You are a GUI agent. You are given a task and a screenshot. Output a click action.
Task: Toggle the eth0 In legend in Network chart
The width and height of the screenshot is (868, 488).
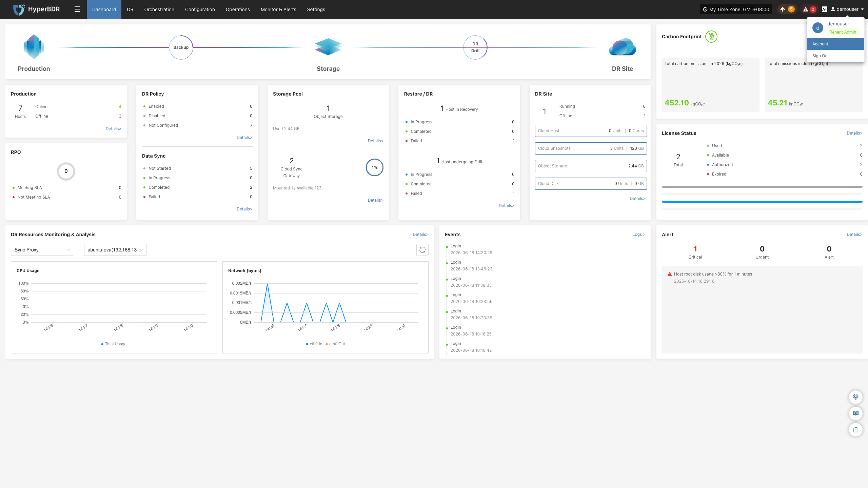pos(314,344)
